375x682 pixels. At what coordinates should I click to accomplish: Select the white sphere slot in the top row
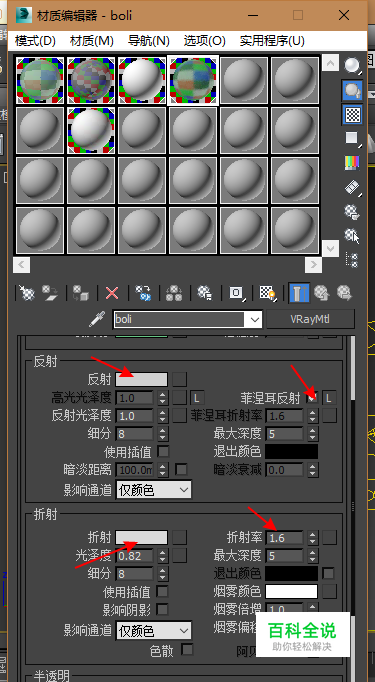coord(142,80)
